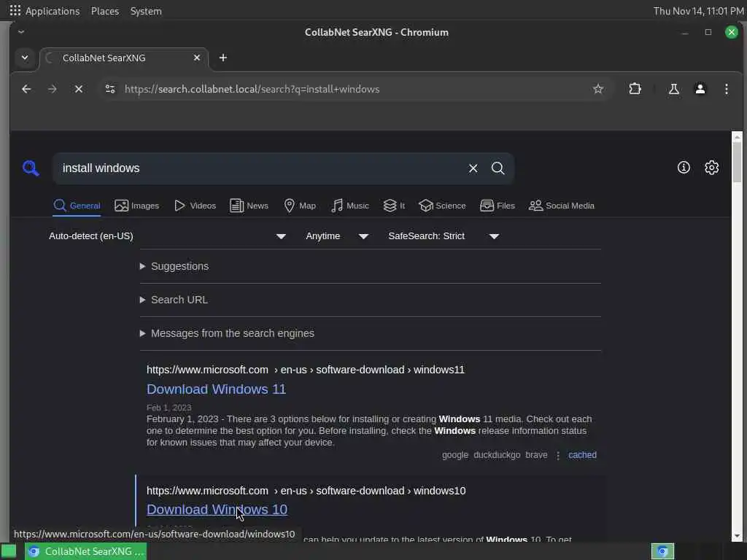
Task: Expand the Suggestions section
Action: tap(174, 266)
